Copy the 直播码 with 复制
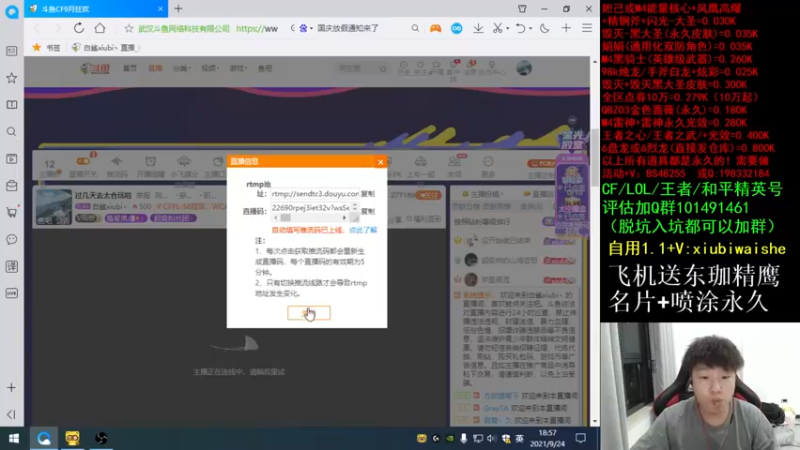Screen dimensions: 800x450 point(367,211)
